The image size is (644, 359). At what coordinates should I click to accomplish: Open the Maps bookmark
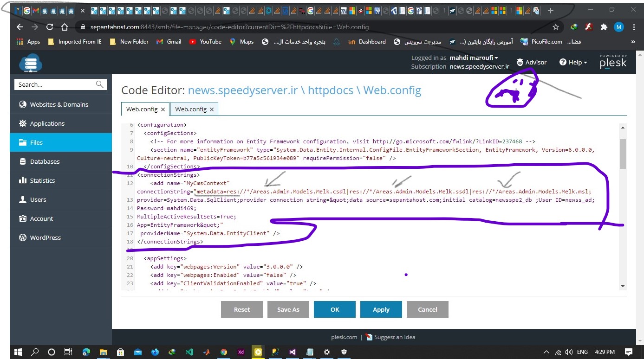coord(241,42)
